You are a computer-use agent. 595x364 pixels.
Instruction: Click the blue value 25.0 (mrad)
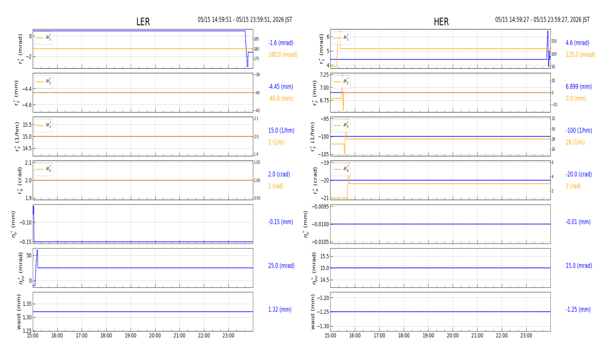(x=281, y=266)
